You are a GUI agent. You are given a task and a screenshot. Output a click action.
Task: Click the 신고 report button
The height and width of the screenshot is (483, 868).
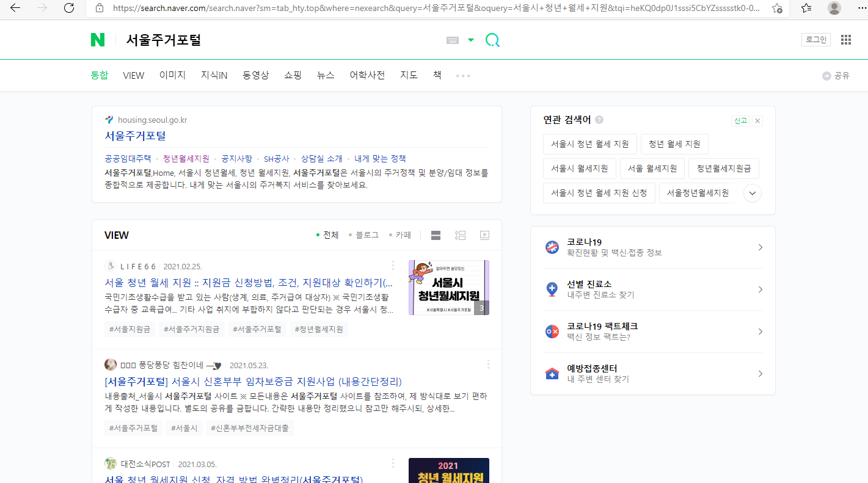tap(740, 121)
